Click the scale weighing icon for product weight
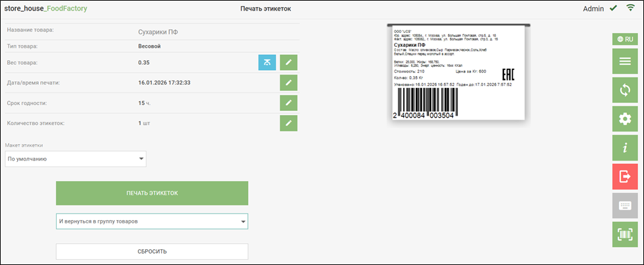The width and height of the screenshot is (644, 265). [267, 62]
